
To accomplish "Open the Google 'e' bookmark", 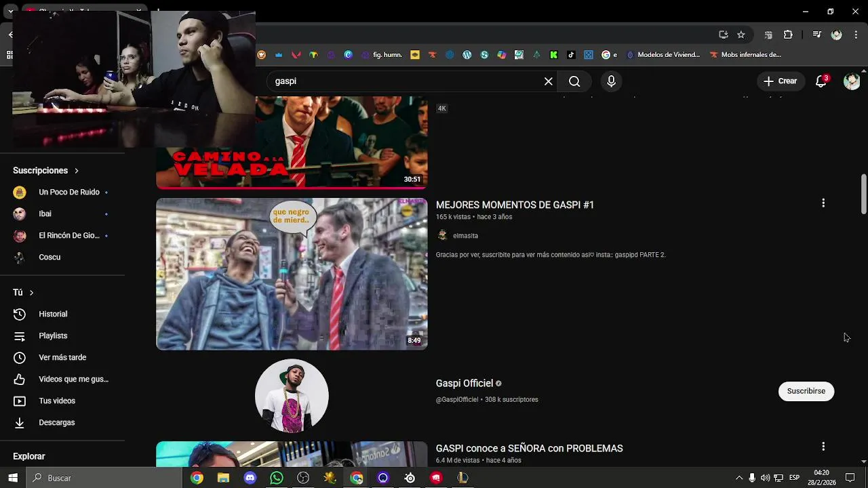I will click(610, 55).
